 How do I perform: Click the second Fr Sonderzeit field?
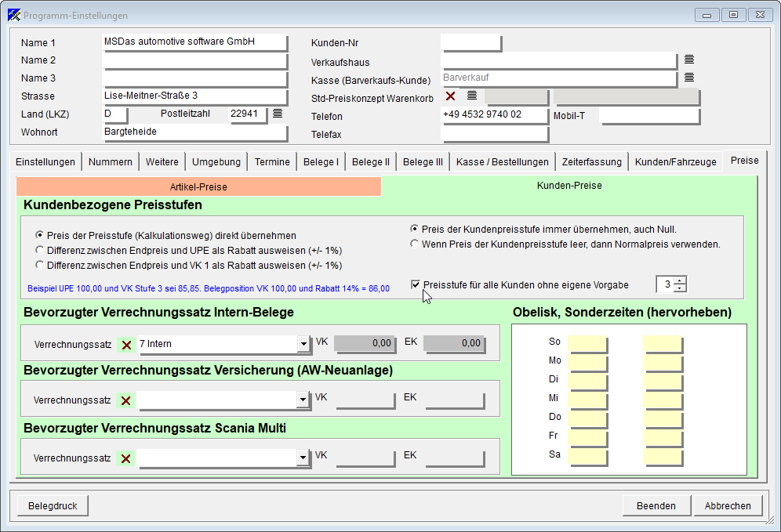(x=663, y=437)
